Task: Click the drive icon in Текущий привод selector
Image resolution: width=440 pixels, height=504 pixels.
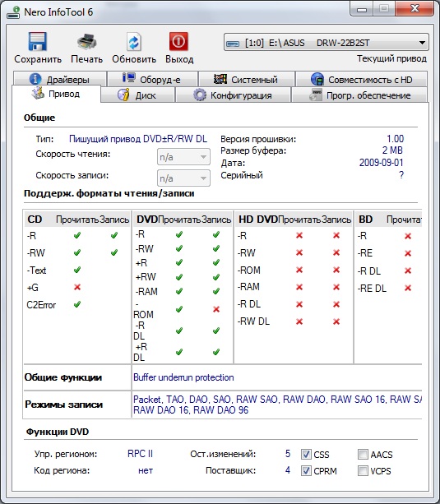Action: (232, 44)
